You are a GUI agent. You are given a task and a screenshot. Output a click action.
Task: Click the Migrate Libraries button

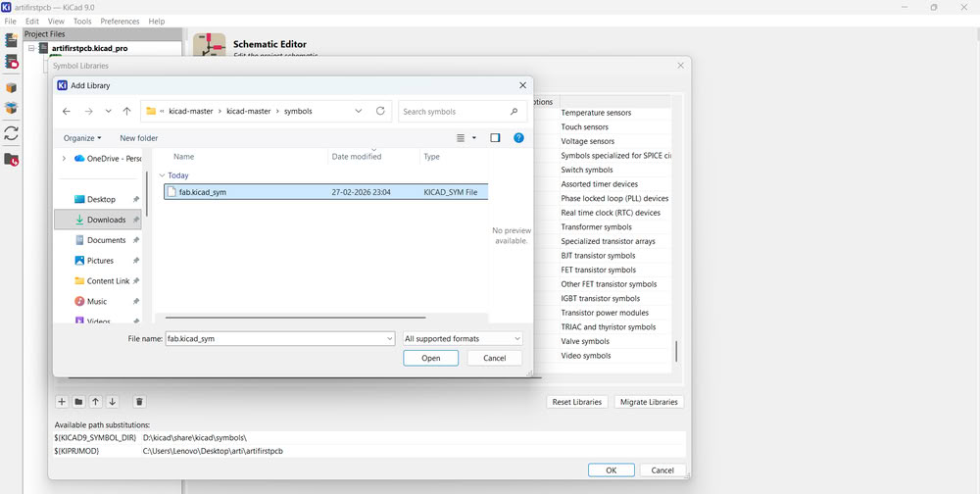(649, 402)
